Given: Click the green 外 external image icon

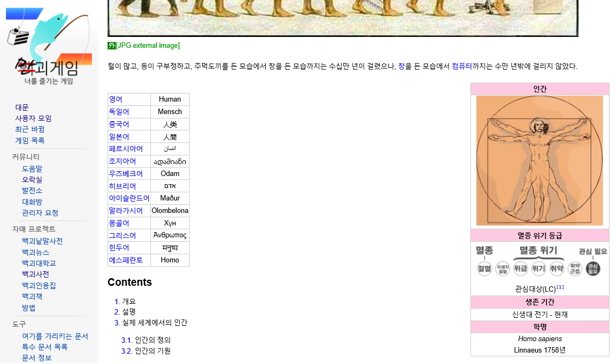Looking at the screenshot, I should coord(111,46).
